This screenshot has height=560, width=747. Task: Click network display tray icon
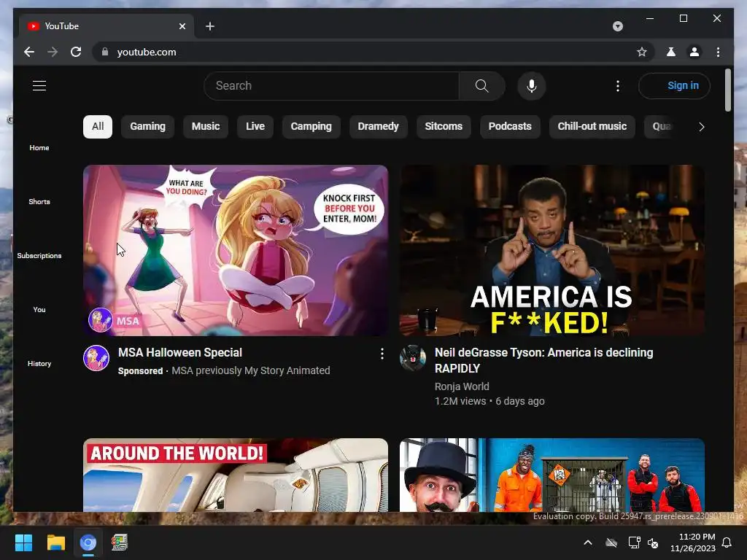(634, 542)
